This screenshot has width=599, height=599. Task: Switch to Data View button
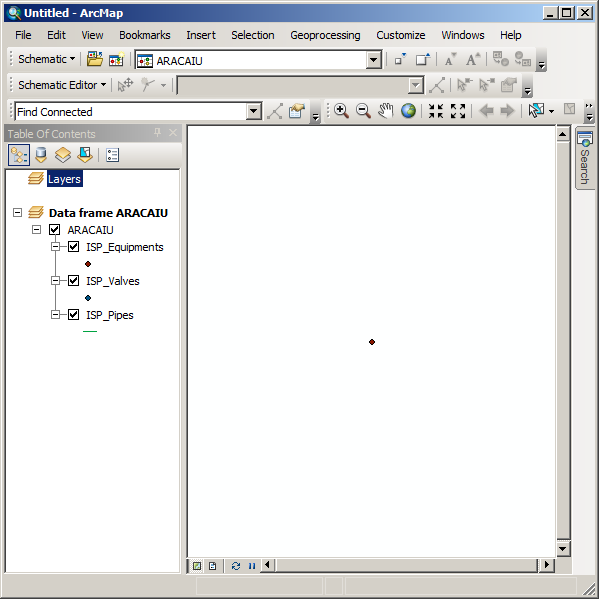(x=197, y=566)
